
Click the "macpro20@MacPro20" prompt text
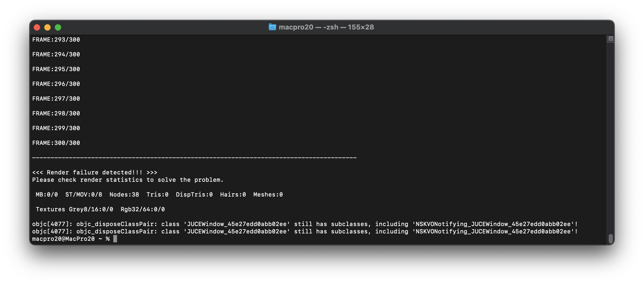click(x=63, y=239)
